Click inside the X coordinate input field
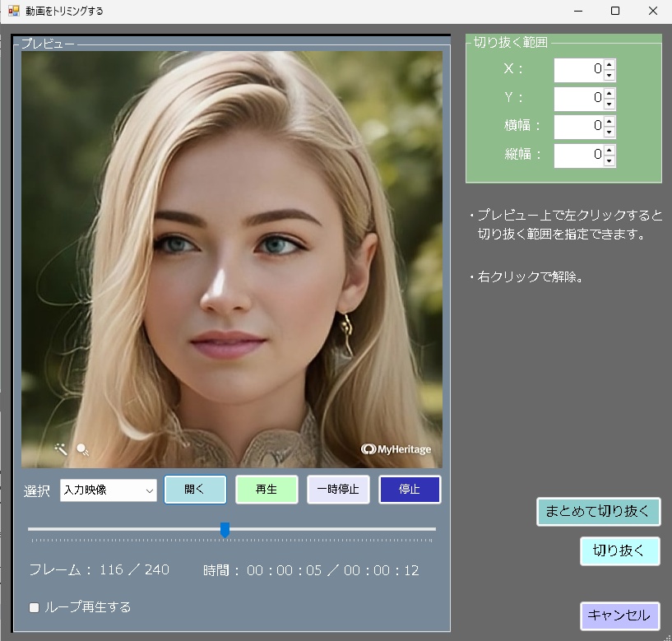This screenshot has width=672, height=641. (578, 70)
